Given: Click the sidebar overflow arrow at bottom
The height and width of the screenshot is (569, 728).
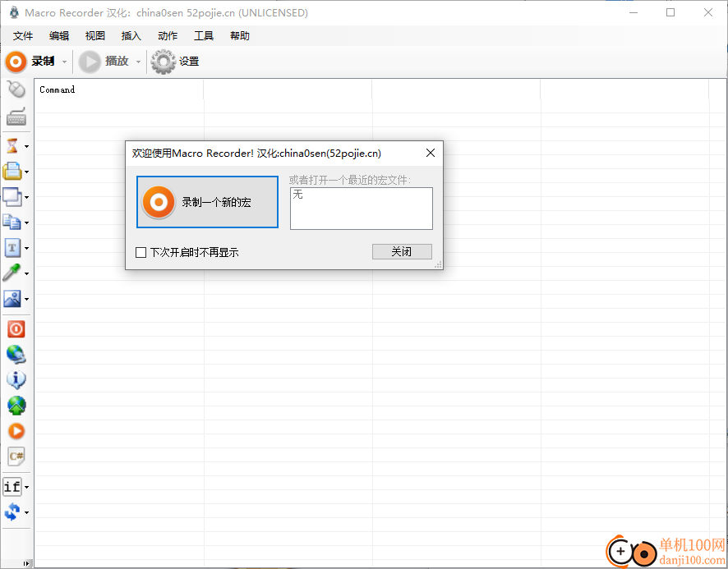Looking at the screenshot, I should [26, 563].
